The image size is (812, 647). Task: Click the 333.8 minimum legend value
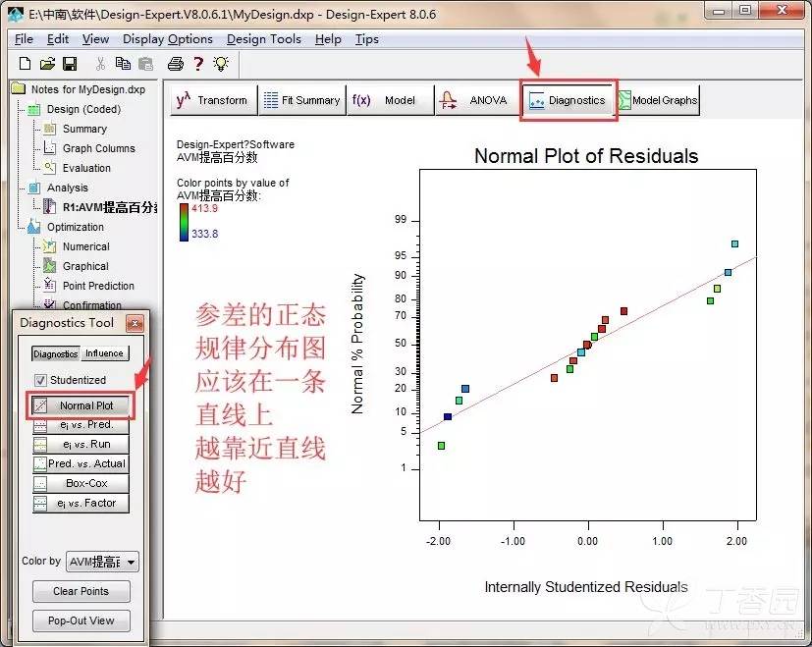point(204,234)
